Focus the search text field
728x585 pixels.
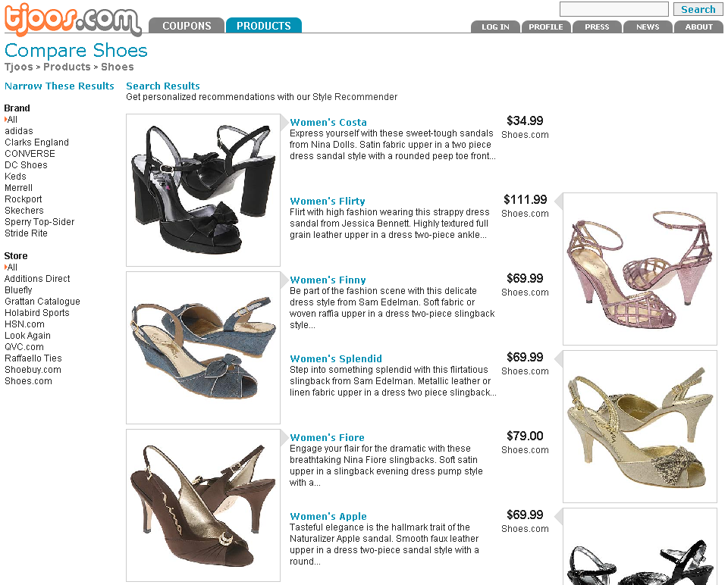coord(613,9)
